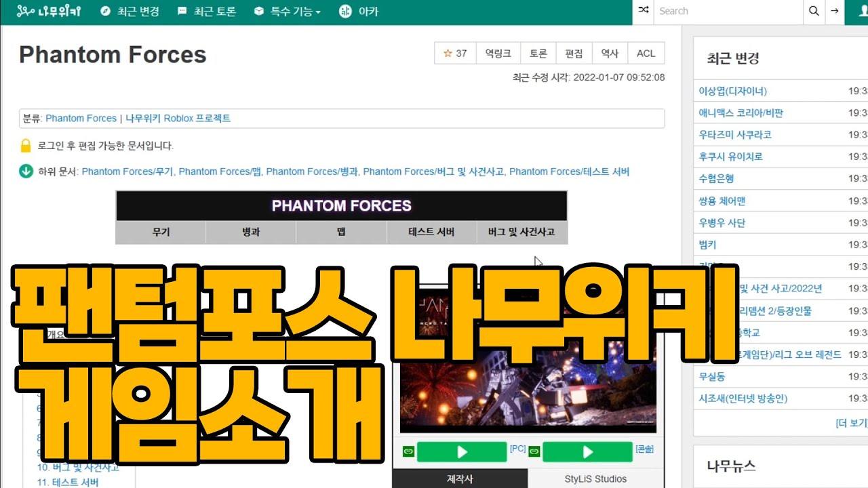Focus the Search input field
The height and width of the screenshot is (488, 868).
(x=728, y=11)
